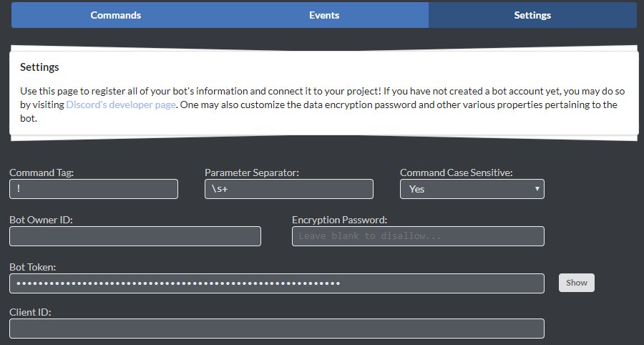
Task: Click the Show button beside Bot Token
Action: point(576,283)
